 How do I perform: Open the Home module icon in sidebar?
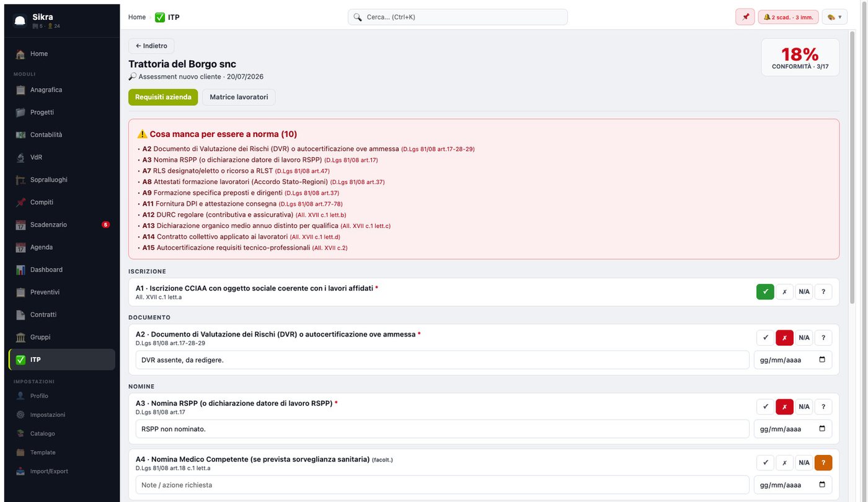(x=20, y=54)
